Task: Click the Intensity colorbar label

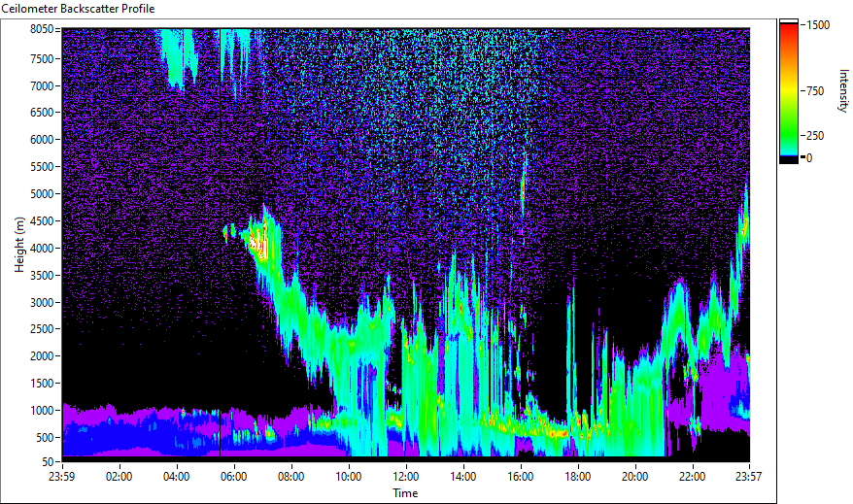Action: pos(843,90)
